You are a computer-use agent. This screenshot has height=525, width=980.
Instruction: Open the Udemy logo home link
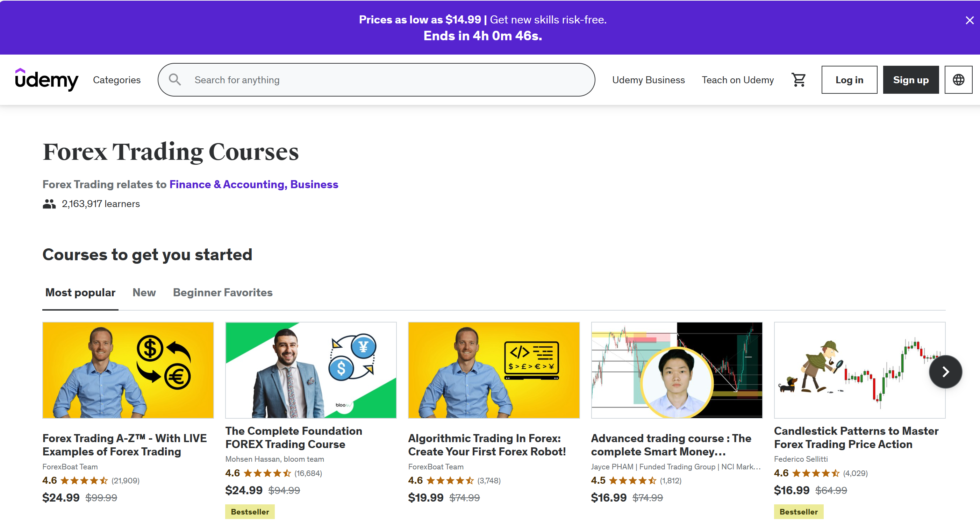(x=47, y=79)
